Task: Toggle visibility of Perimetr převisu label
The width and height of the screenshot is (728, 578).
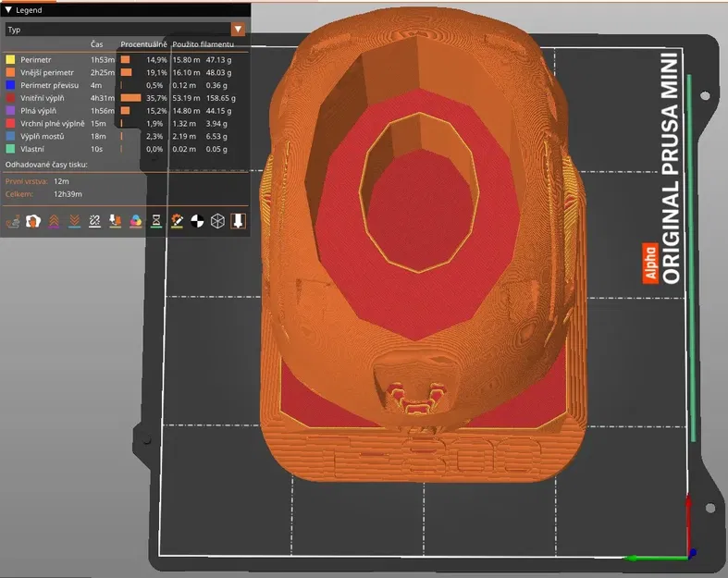Action: [x=49, y=85]
